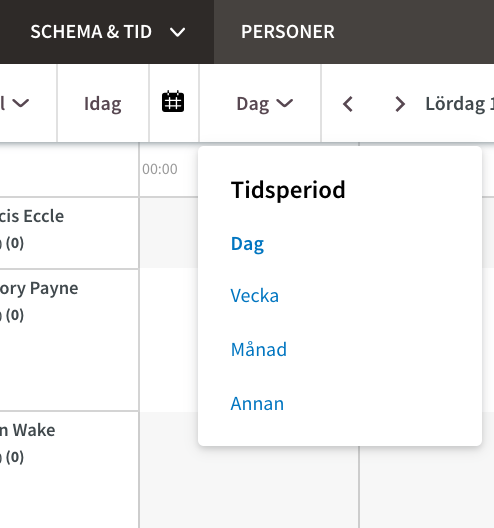Select the employee row ending in Eccle
This screenshot has height=528, width=494.
point(69,233)
